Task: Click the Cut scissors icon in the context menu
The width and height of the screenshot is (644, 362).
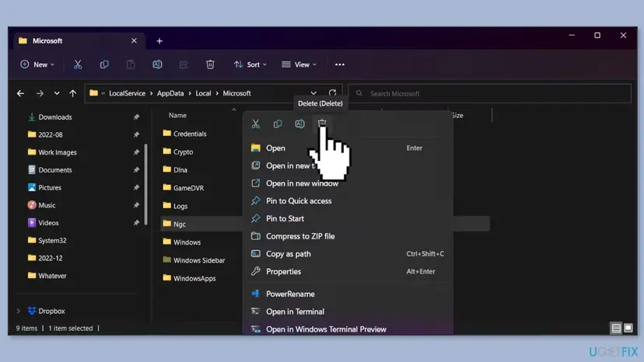Action: click(x=256, y=124)
